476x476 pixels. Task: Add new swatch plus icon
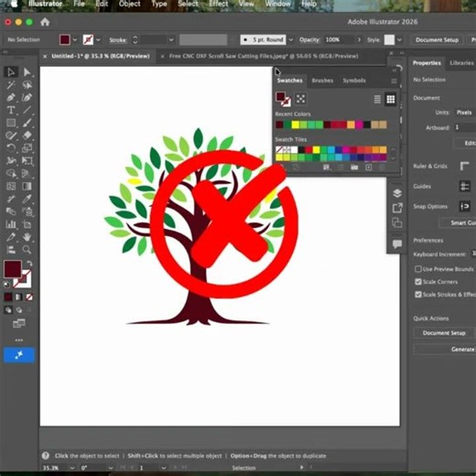369,168
